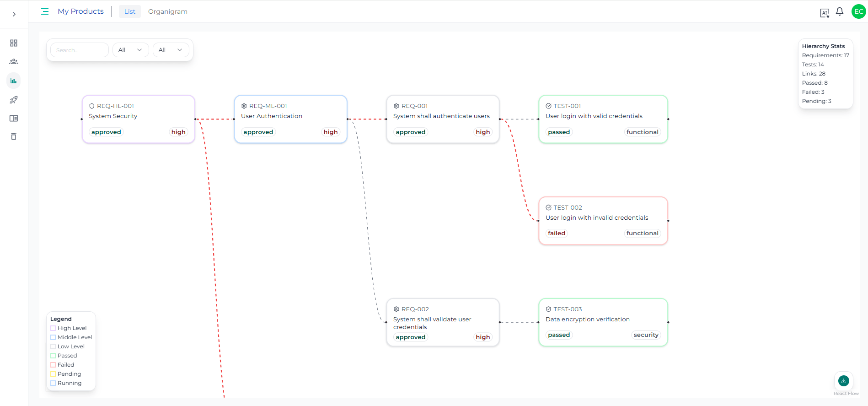Open the EC user avatar button

click(x=858, y=11)
